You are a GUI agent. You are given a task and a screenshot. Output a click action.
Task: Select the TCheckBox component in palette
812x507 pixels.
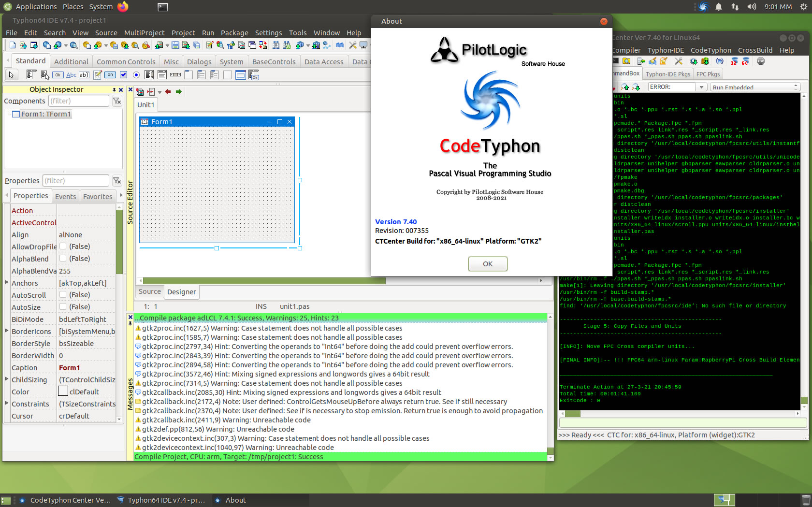pyautogui.click(x=123, y=75)
